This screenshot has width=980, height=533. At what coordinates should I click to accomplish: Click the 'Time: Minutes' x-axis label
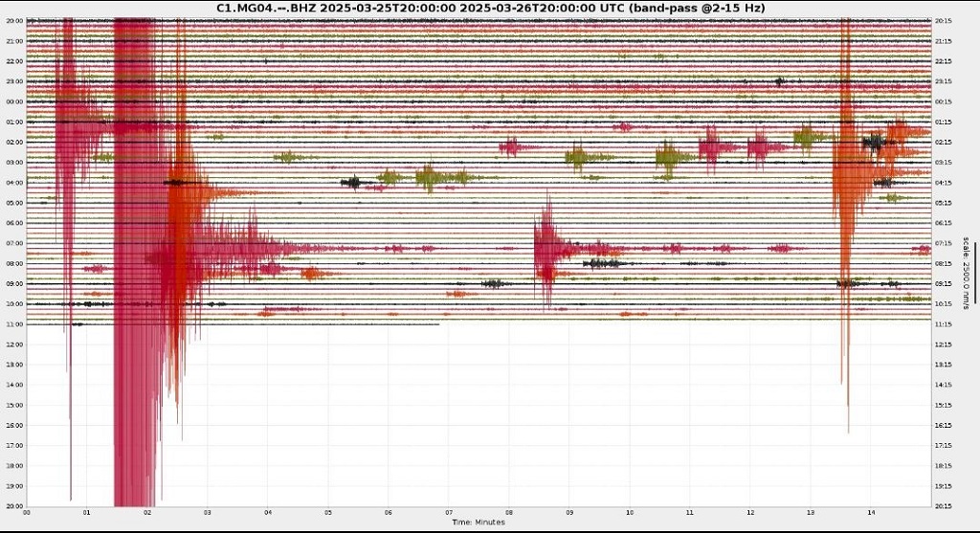point(479,522)
